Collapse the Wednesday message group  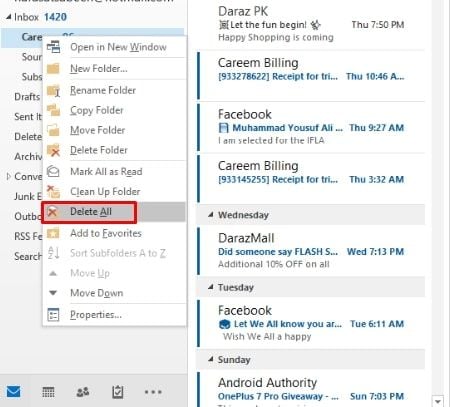(210, 215)
